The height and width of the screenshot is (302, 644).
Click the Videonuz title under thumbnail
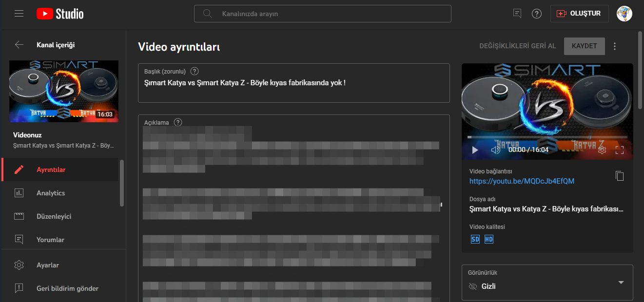27,135
